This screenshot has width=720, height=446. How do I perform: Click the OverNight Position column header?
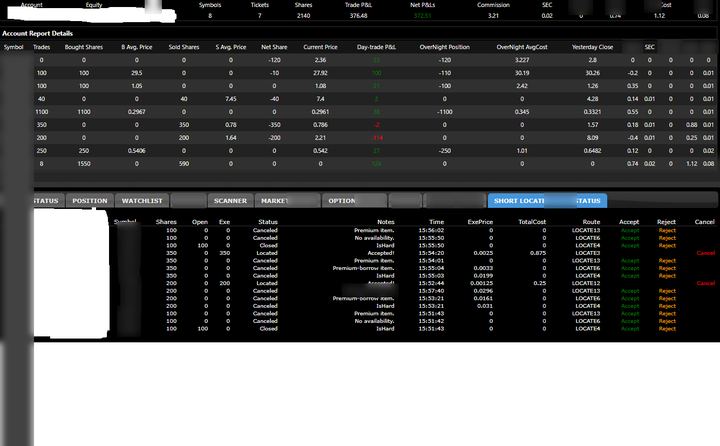tap(444, 47)
